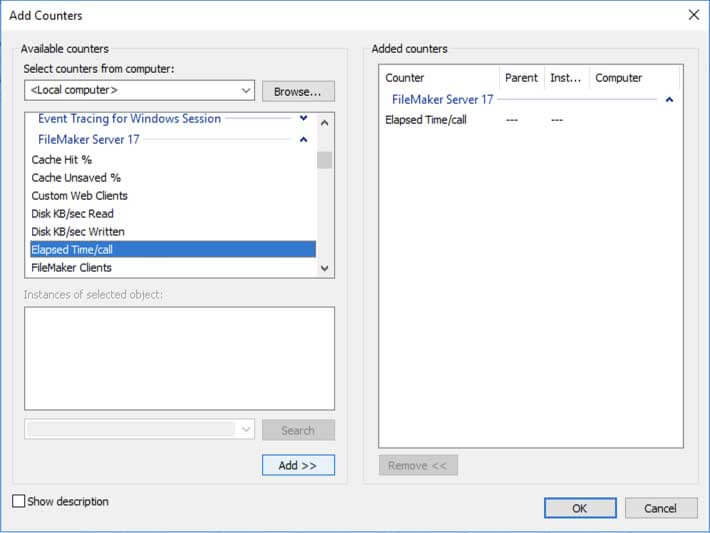
Task: Click the counter list scrollbar thumb
Action: pos(324,160)
